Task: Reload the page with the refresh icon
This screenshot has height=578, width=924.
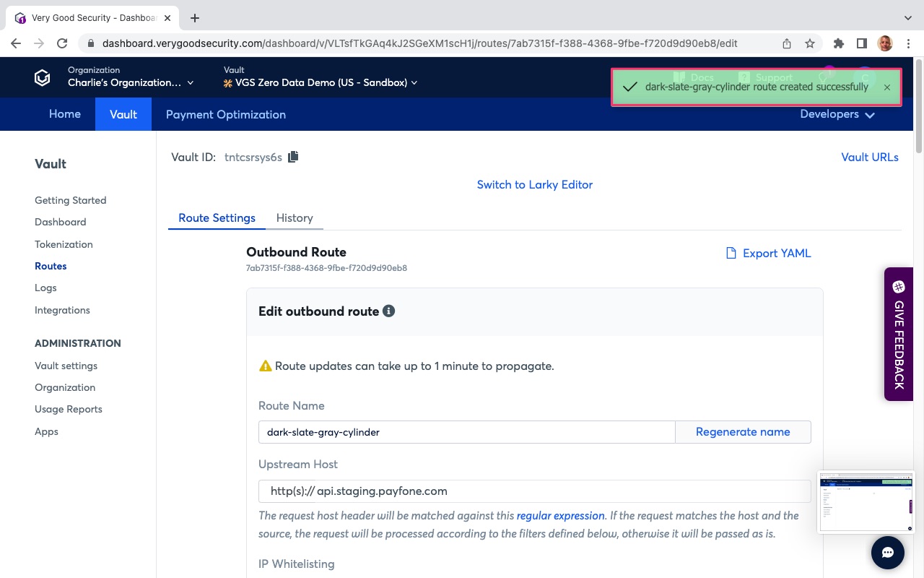Action: (62, 43)
